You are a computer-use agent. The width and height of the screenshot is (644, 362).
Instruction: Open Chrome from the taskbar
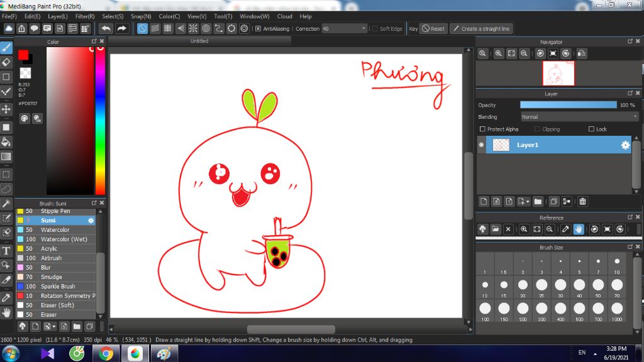pyautogui.click(x=106, y=354)
